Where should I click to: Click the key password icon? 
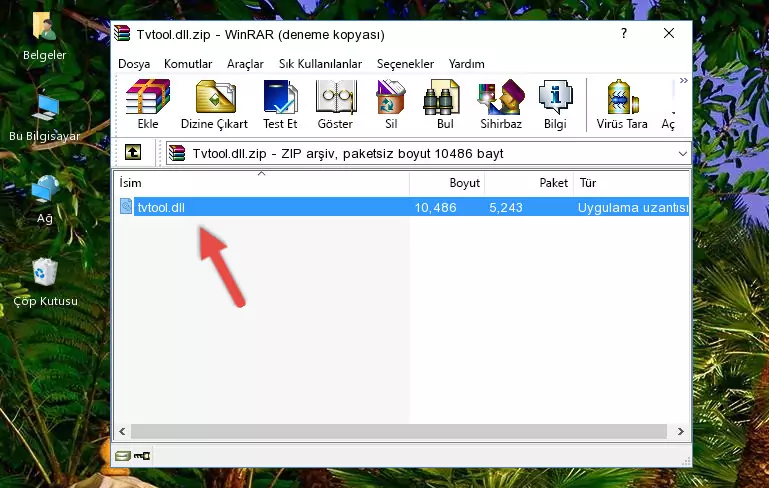[x=142, y=456]
